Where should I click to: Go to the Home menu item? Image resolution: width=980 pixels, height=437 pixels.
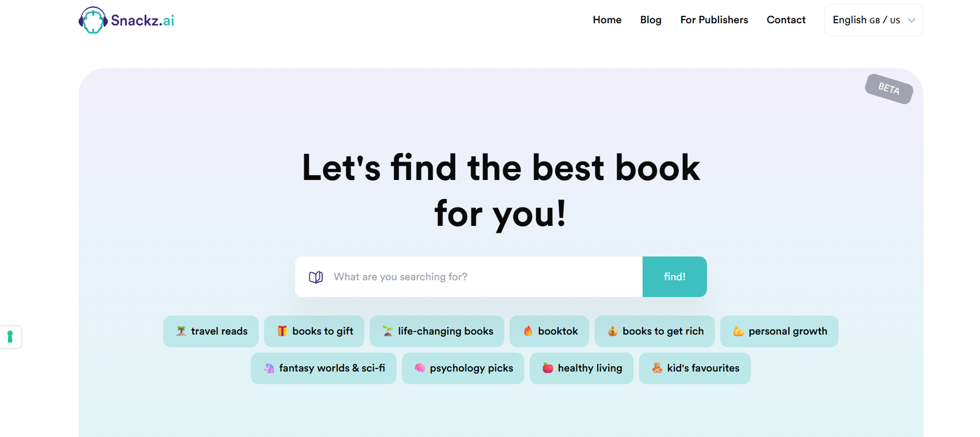tap(606, 20)
